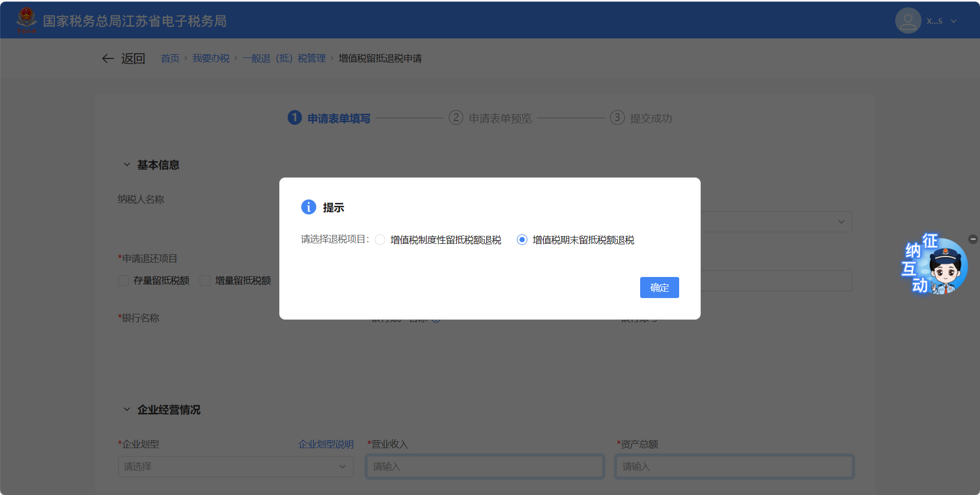Check the 增量留抵税额 checkbox

click(x=205, y=281)
